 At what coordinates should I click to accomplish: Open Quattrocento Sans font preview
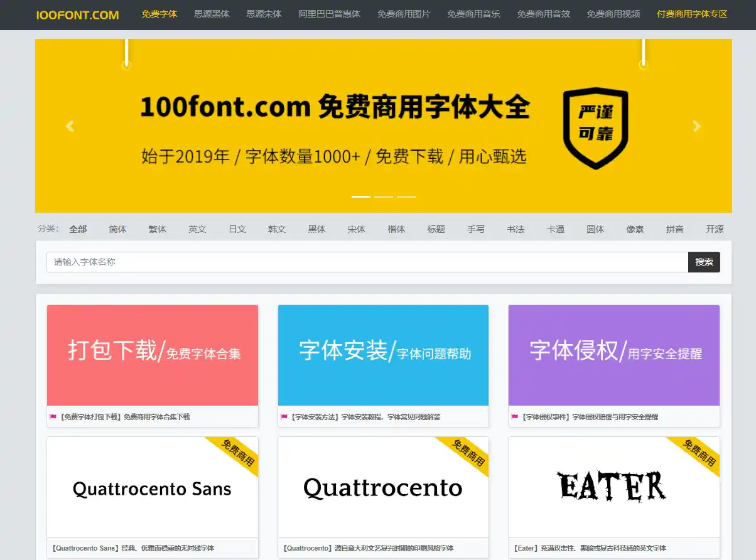pos(153,487)
